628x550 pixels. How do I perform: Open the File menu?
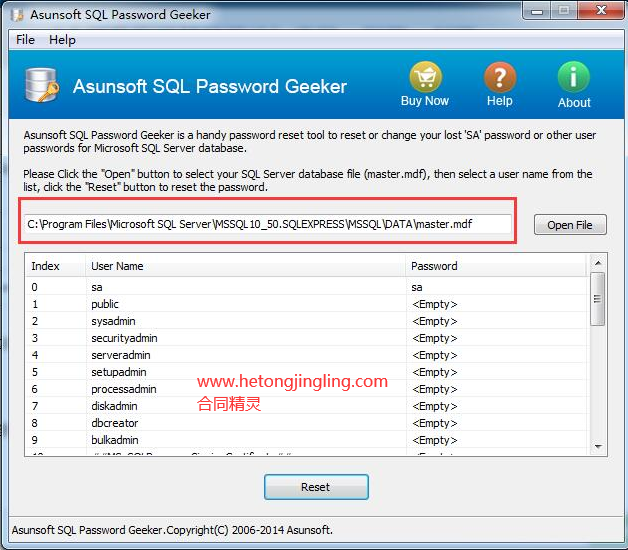pyautogui.click(x=25, y=40)
